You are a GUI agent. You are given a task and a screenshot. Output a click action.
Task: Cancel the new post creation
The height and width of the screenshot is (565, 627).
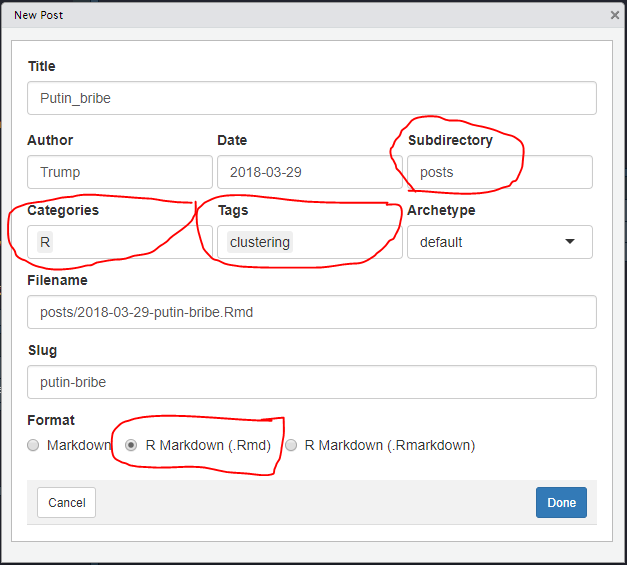66,502
